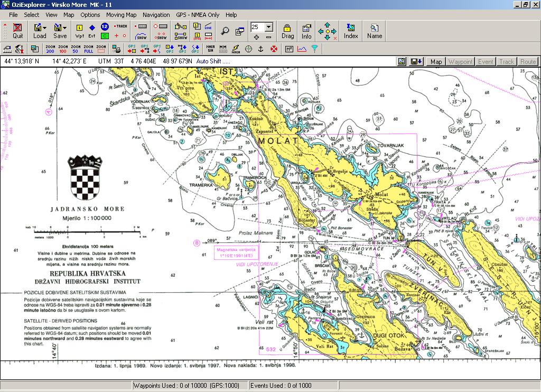
Task: Click the Event mode button
Action: coord(486,61)
